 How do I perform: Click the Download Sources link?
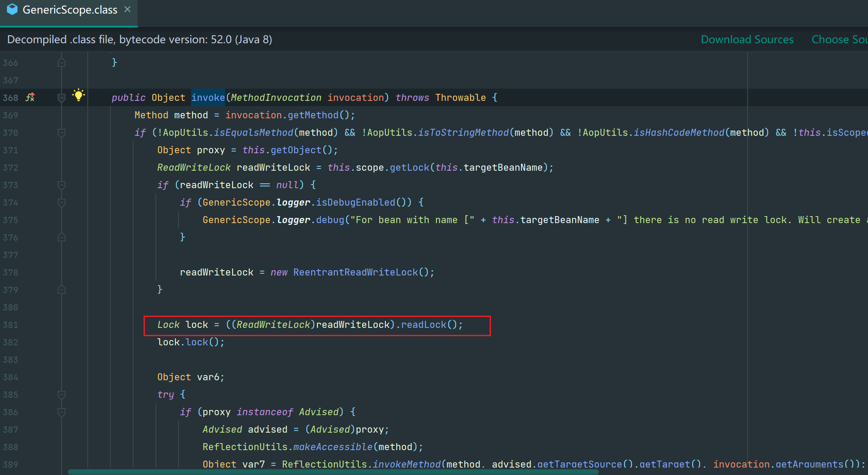coord(747,39)
